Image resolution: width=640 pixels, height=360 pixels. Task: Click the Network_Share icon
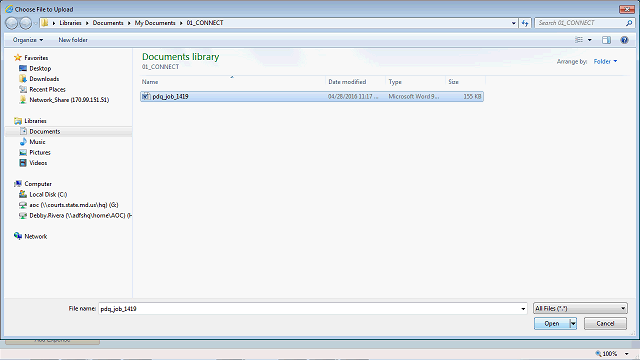point(23,100)
